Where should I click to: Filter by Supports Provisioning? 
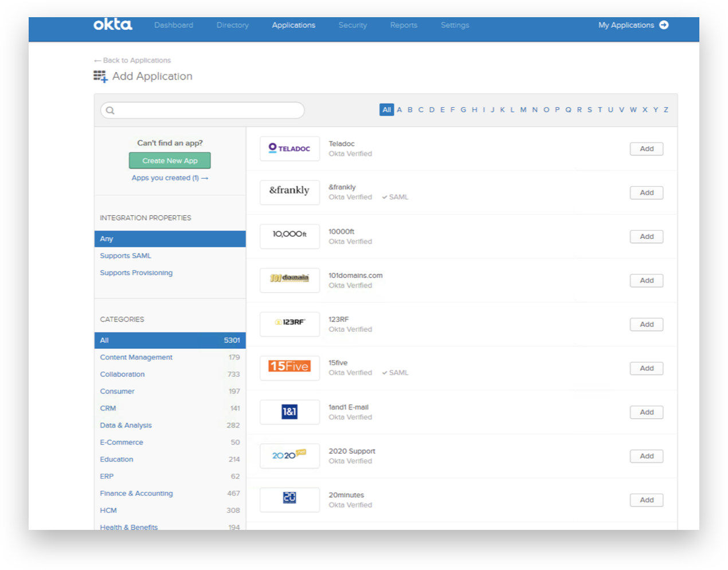[136, 273]
